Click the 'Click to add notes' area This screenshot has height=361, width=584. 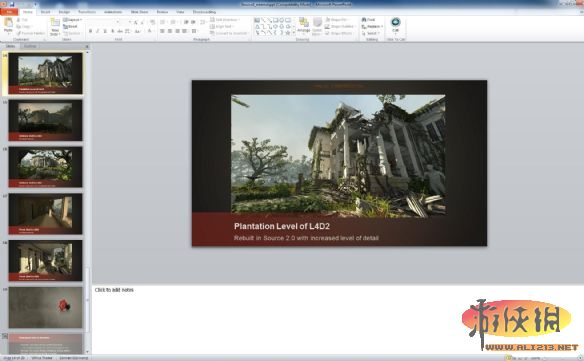click(x=337, y=319)
